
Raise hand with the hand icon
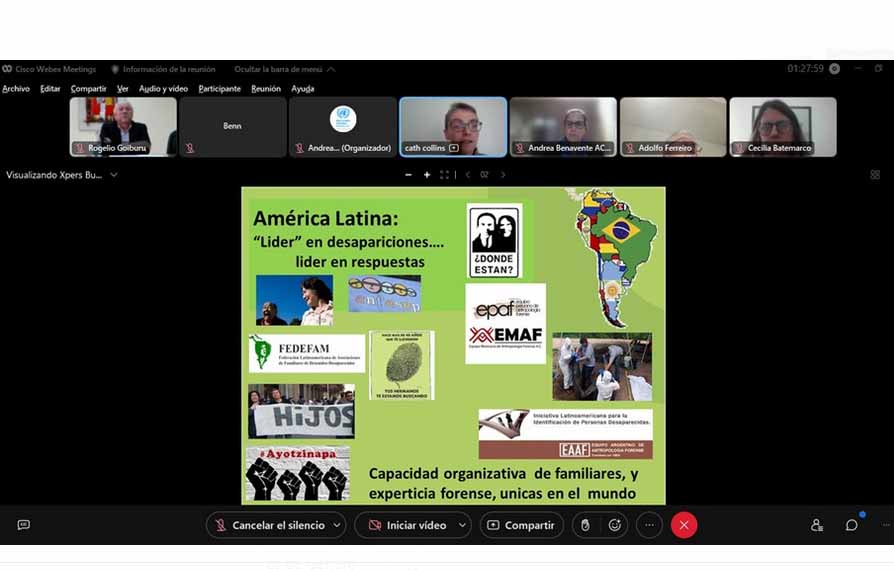[585, 525]
